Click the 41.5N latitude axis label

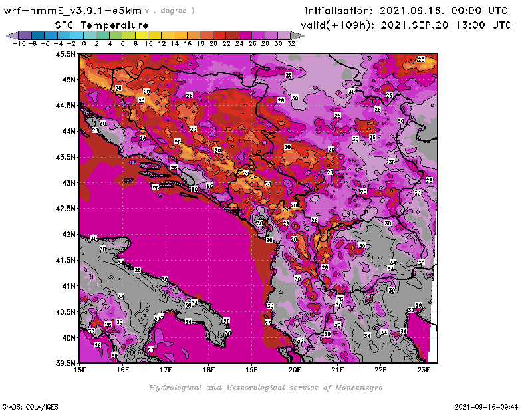66,260
